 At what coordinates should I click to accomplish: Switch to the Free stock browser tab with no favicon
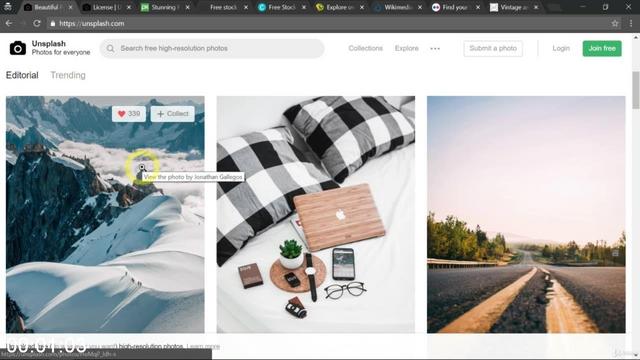(x=223, y=7)
